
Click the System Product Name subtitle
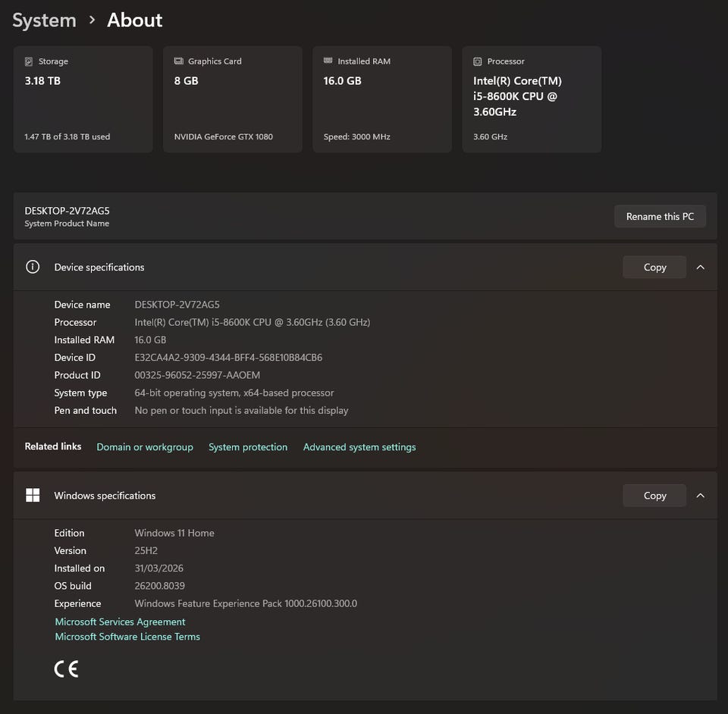tap(67, 223)
